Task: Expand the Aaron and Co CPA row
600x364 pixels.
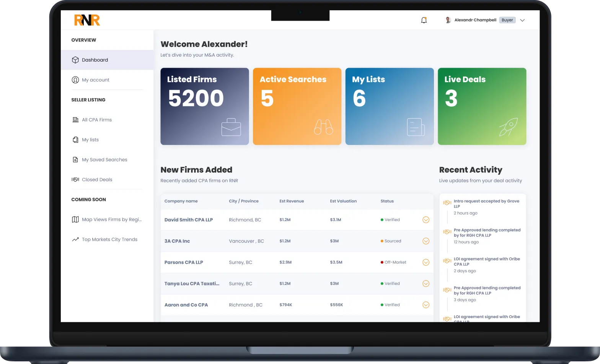Action: tap(426, 305)
